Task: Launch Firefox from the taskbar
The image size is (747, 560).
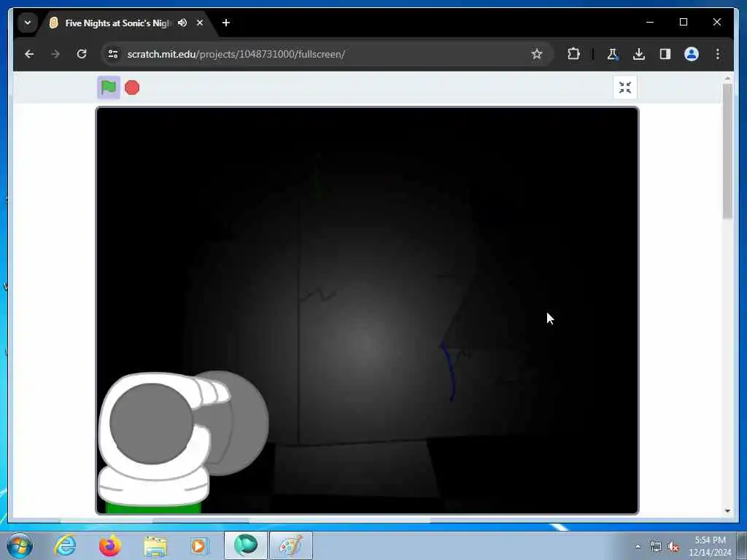Action: (109, 545)
